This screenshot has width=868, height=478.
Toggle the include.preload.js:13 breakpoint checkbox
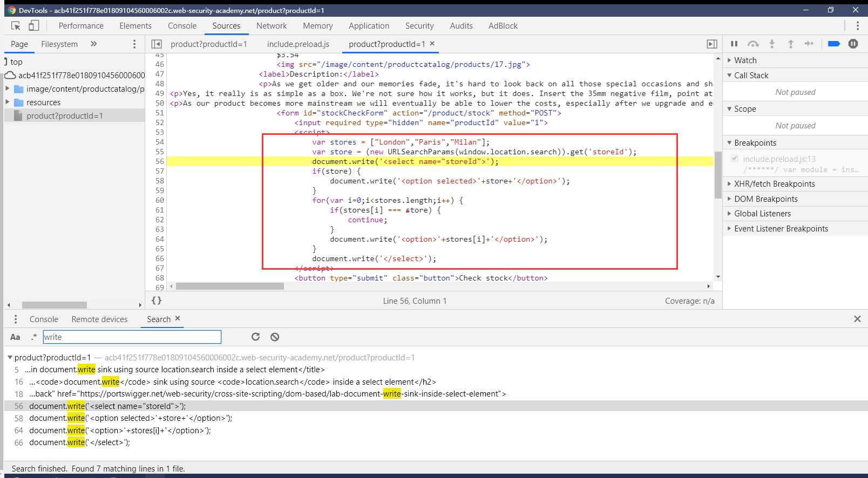click(735, 159)
